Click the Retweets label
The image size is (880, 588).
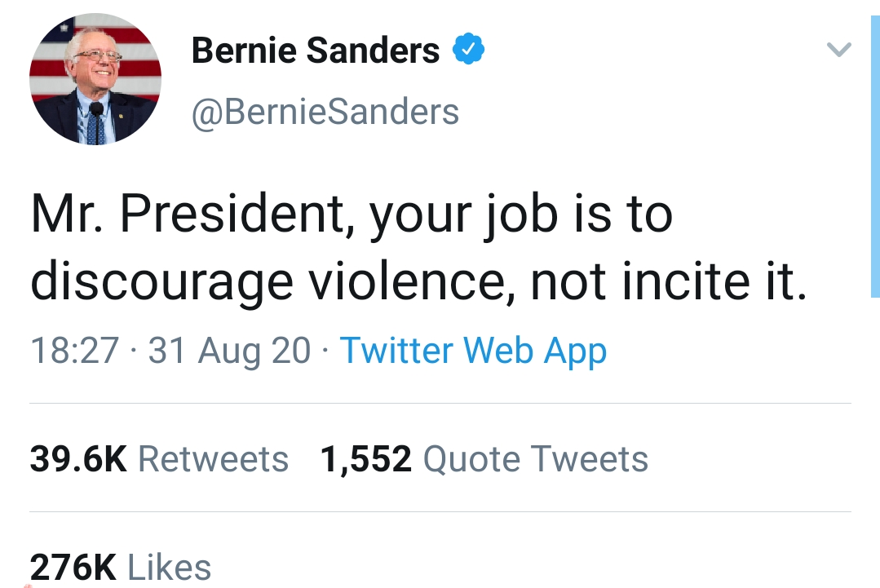[213, 459]
